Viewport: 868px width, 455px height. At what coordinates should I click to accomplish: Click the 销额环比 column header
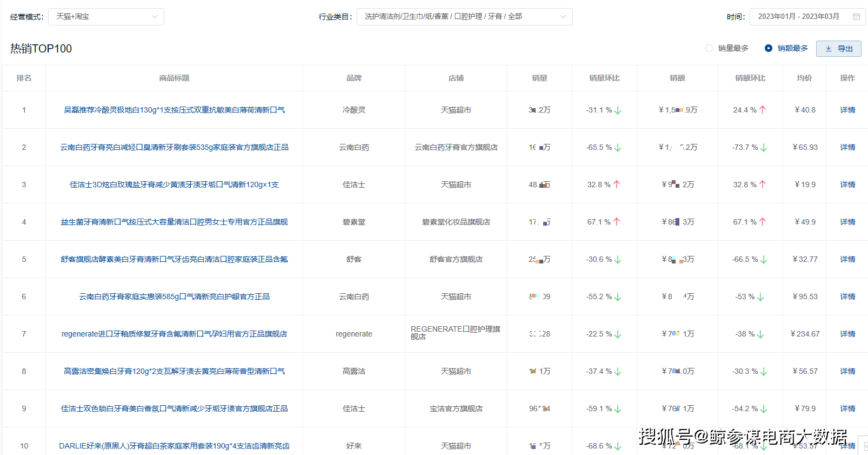[x=750, y=78]
